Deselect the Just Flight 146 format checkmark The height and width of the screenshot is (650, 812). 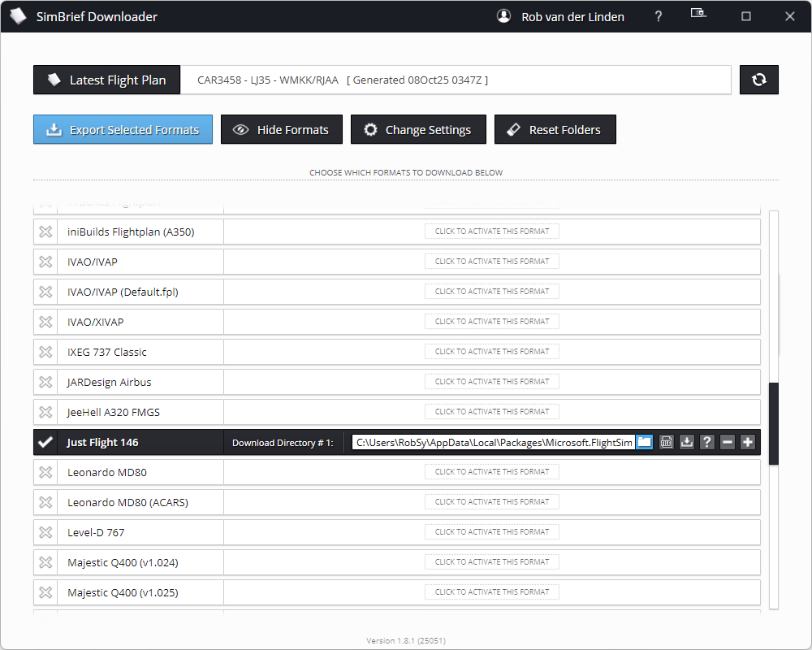click(x=46, y=442)
